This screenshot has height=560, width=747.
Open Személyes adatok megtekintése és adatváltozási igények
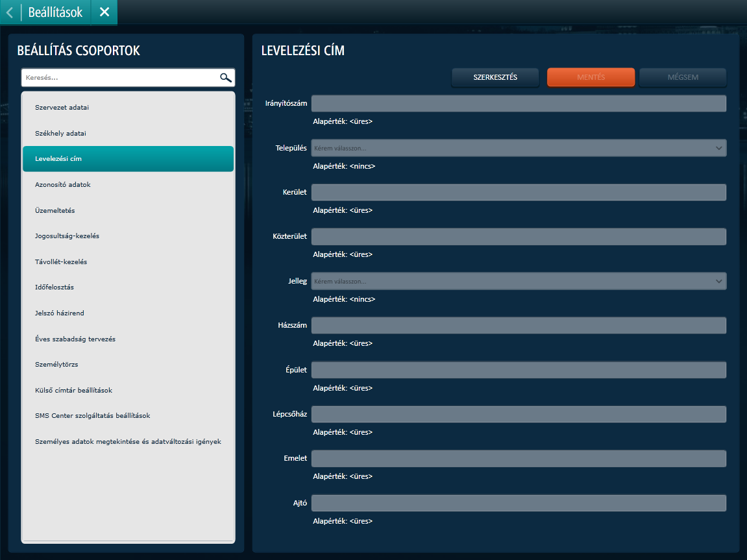point(128,441)
